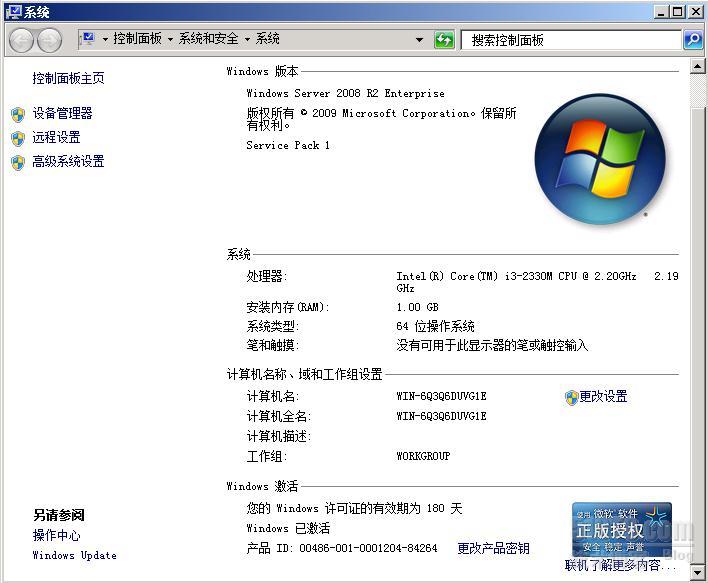Viewport: 708px width, 583px height.
Task: Click the 安装内存(RAM) label
Action: [288, 308]
